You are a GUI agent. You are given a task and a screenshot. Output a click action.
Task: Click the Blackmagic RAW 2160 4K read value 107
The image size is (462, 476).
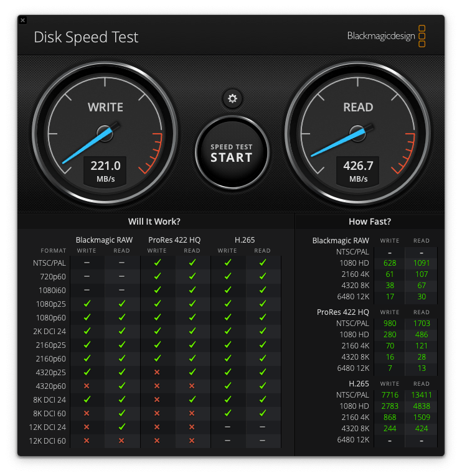click(422, 274)
